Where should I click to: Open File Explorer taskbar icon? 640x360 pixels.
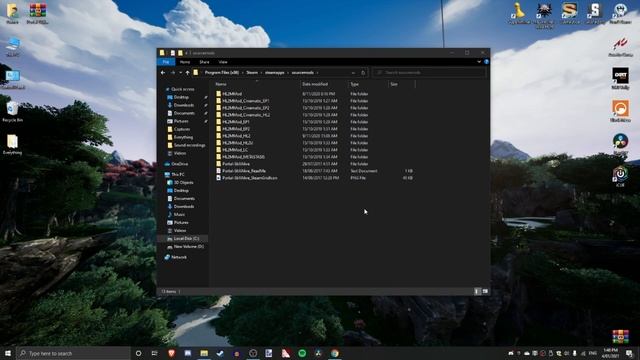pos(204,353)
